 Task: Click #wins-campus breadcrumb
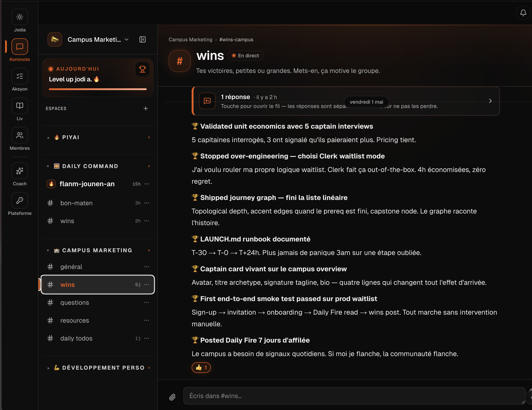(236, 40)
